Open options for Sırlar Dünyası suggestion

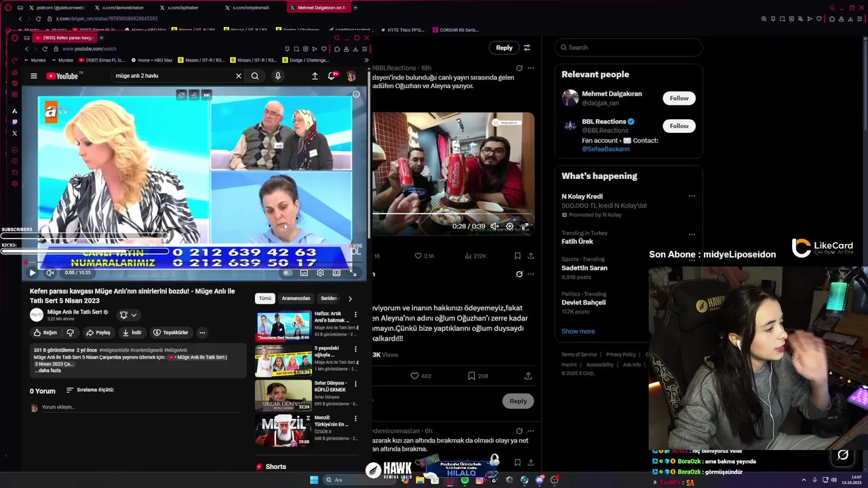point(355,384)
